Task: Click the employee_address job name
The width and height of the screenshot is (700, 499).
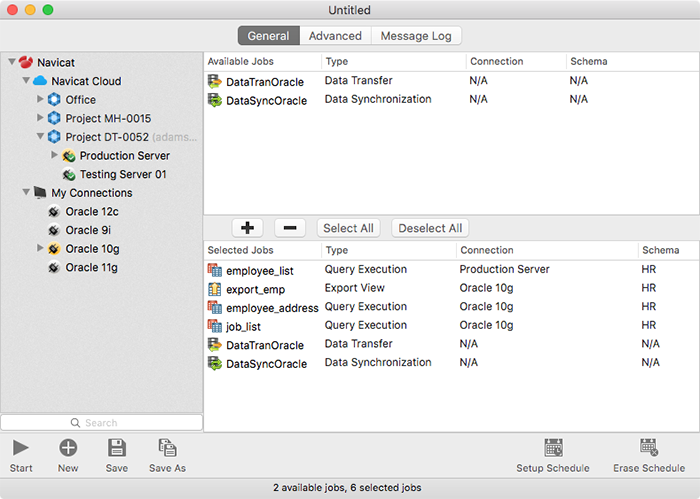Action: pos(272,308)
